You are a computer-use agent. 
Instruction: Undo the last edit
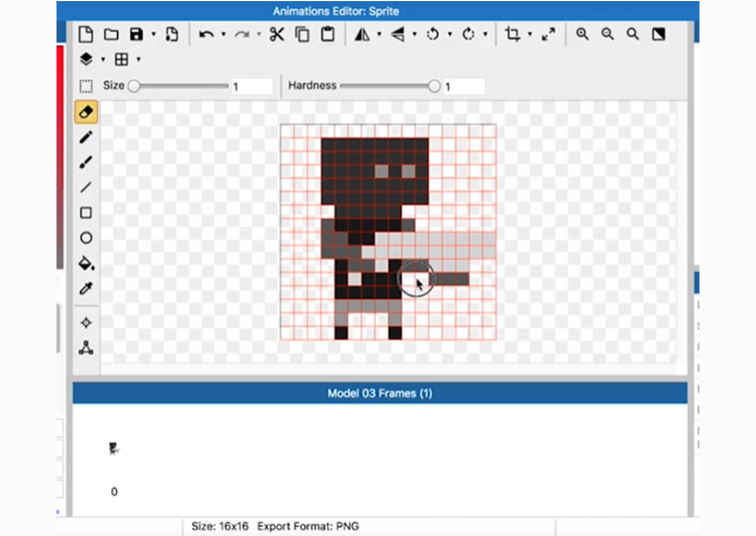point(206,35)
